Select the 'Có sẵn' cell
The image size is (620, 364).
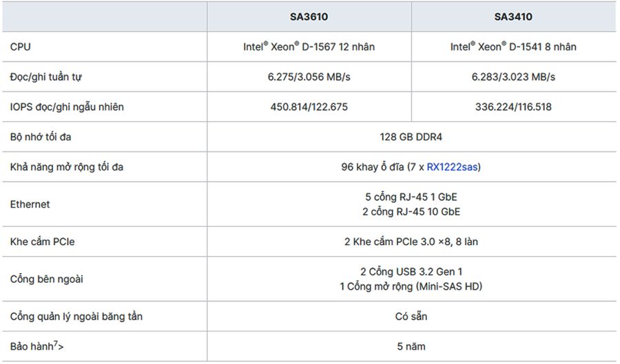(411, 317)
